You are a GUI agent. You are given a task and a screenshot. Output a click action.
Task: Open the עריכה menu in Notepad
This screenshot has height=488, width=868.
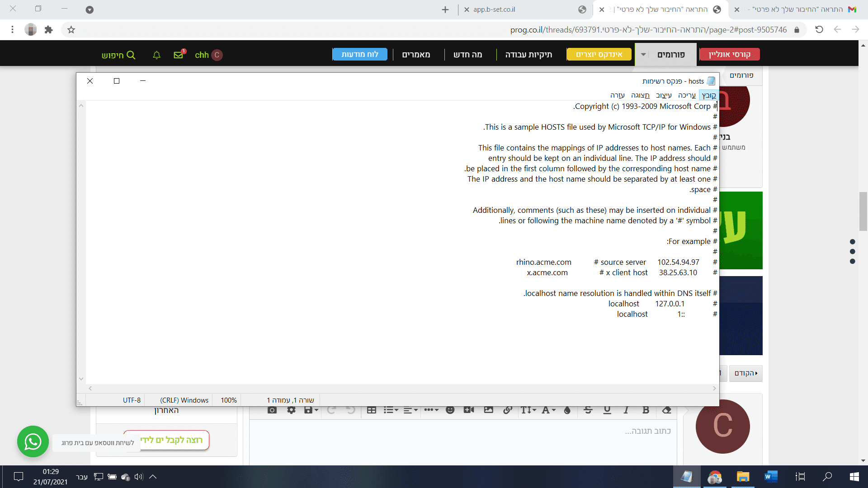click(687, 95)
